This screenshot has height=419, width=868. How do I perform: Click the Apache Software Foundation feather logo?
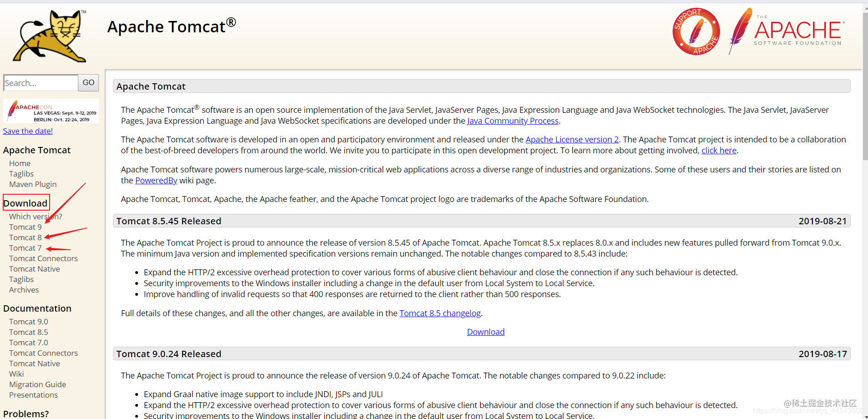pyautogui.click(x=786, y=31)
